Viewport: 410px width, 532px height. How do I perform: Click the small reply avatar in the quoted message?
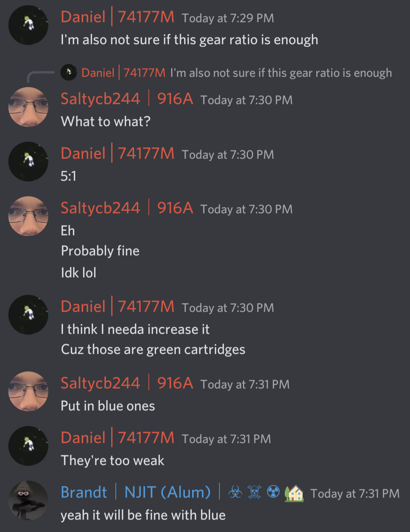[x=69, y=72]
